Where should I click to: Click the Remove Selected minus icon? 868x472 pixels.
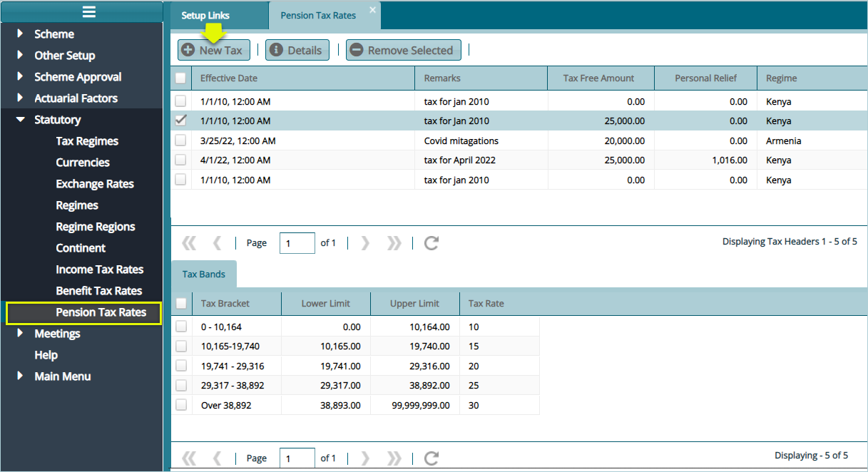click(x=356, y=50)
